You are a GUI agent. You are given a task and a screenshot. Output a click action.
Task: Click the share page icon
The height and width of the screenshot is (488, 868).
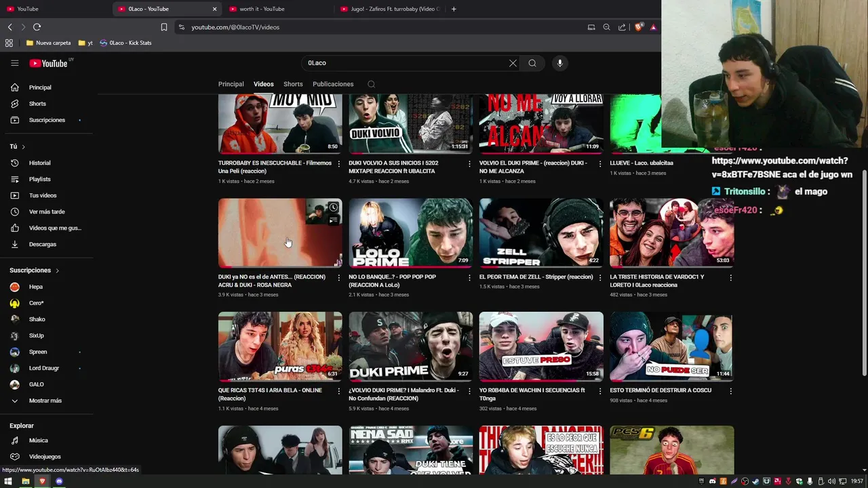[x=622, y=27]
